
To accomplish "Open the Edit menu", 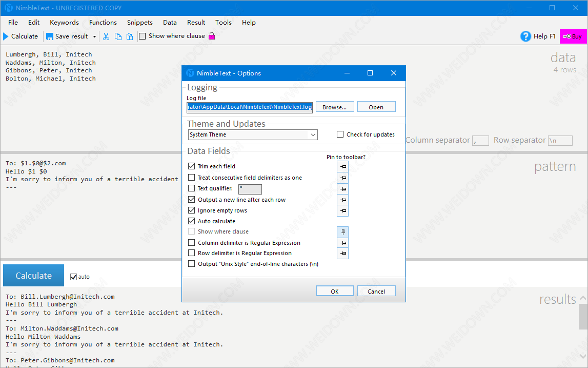I will [34, 23].
